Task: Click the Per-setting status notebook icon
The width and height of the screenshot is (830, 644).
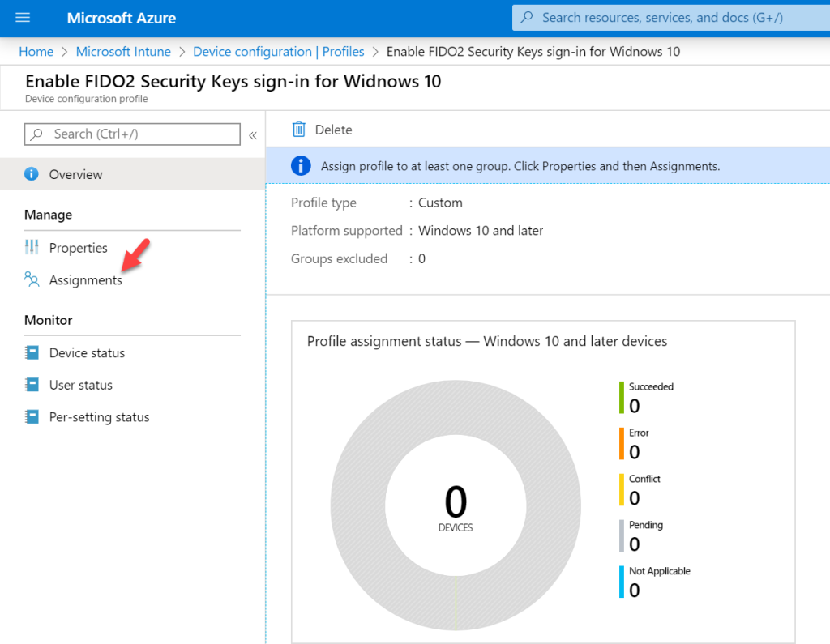Action: point(32,418)
